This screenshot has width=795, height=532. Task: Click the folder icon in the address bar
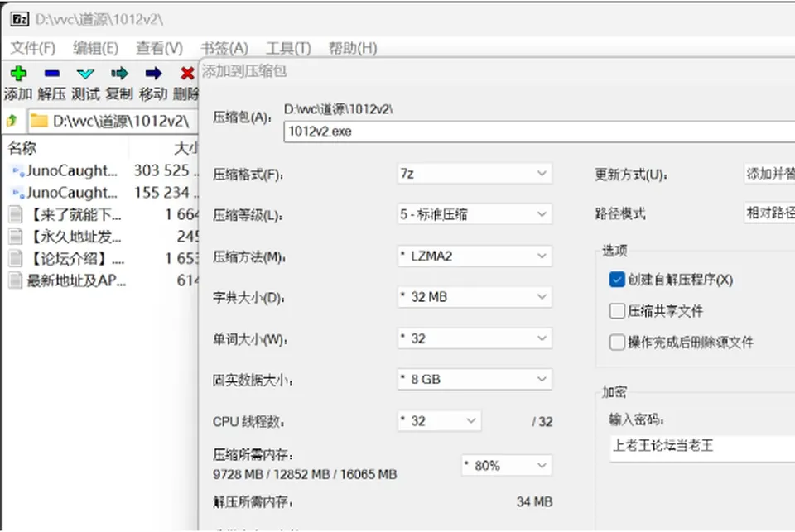pyautogui.click(x=39, y=121)
